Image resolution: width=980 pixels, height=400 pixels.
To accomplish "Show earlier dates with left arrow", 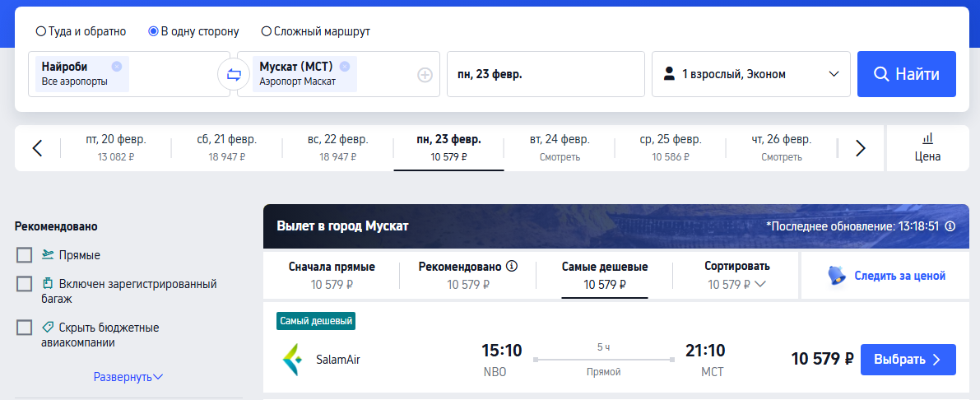I will click(38, 148).
